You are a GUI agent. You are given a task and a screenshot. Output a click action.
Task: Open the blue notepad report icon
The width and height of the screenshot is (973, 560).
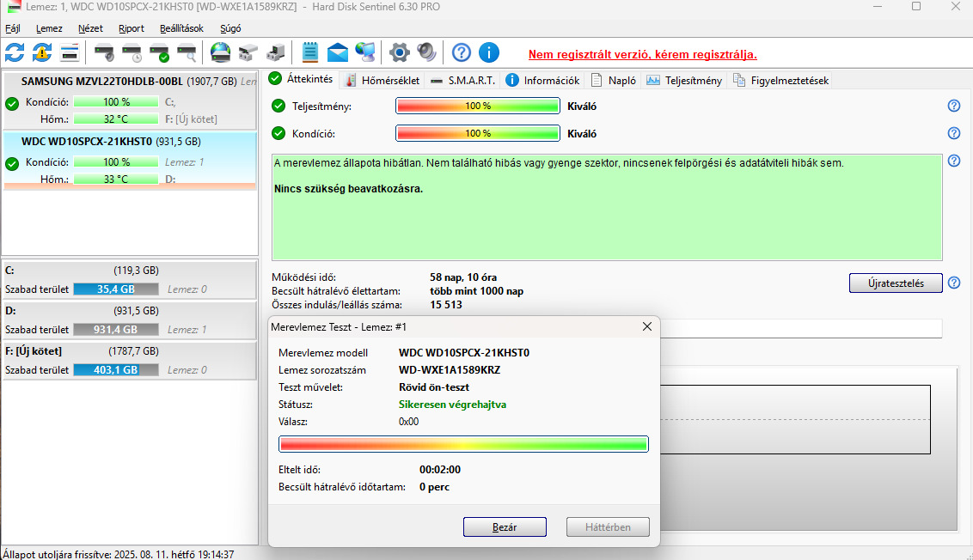[309, 52]
